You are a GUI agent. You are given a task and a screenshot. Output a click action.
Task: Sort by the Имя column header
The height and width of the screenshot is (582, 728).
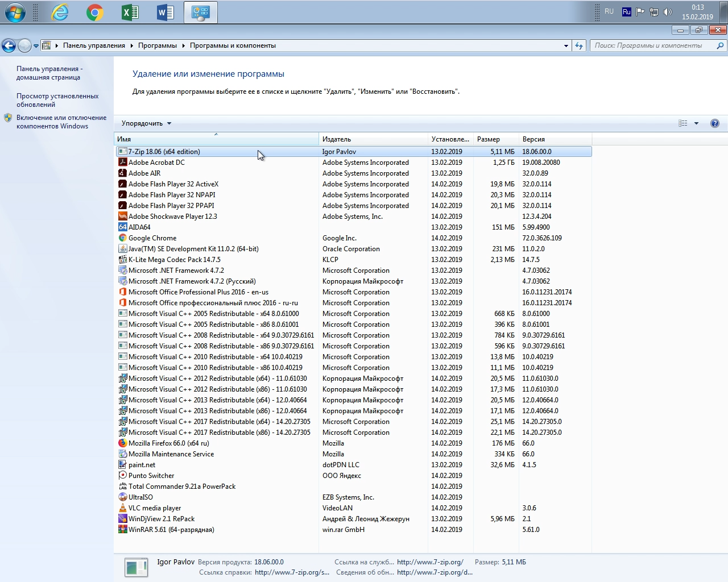216,139
